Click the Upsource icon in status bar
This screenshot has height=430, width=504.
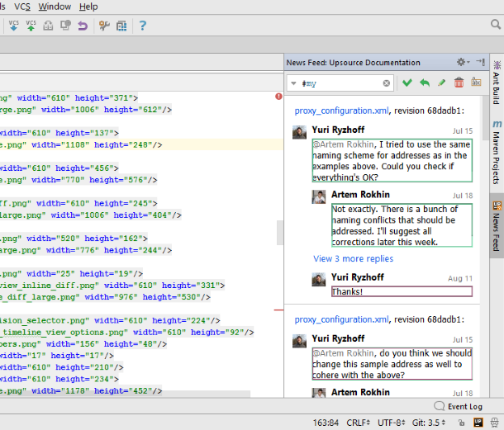click(478, 421)
